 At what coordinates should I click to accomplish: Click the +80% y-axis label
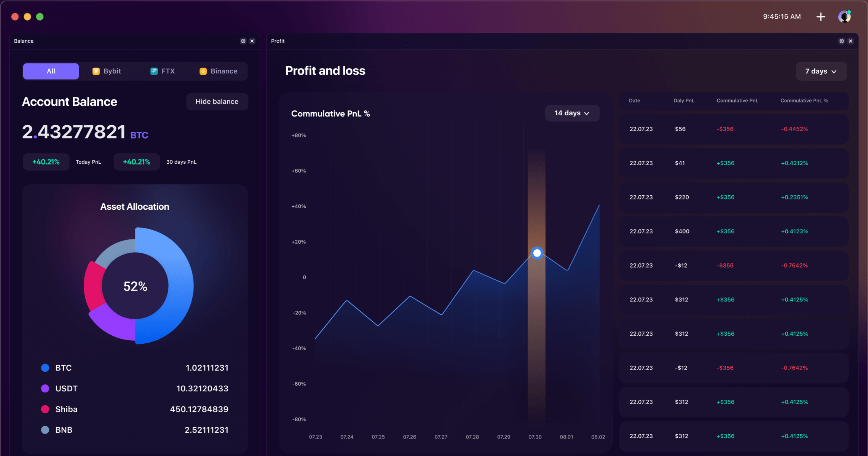pyautogui.click(x=298, y=135)
